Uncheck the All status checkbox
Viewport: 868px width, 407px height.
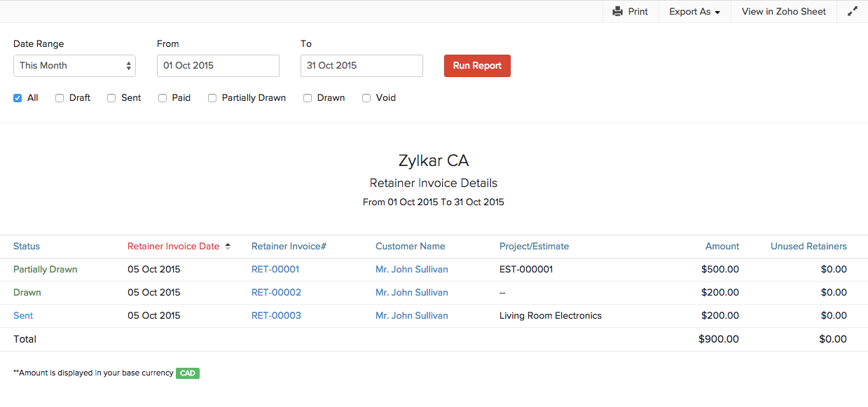pos(18,98)
